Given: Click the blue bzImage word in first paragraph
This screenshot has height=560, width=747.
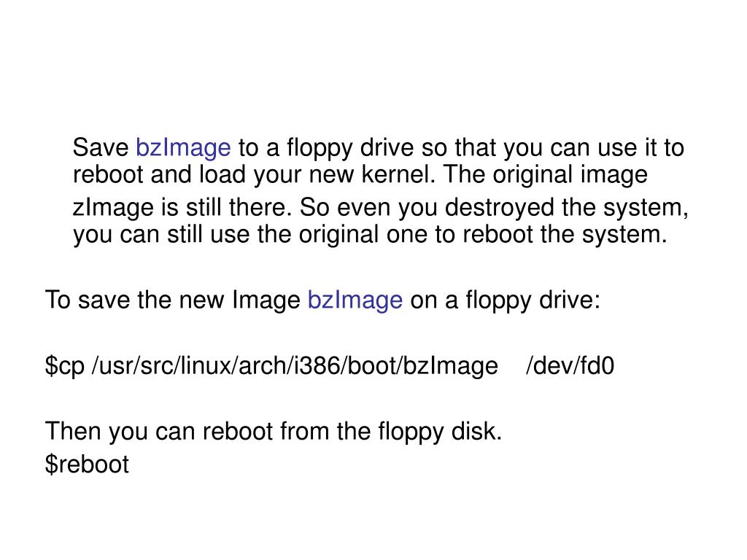Looking at the screenshot, I should coord(183,149).
